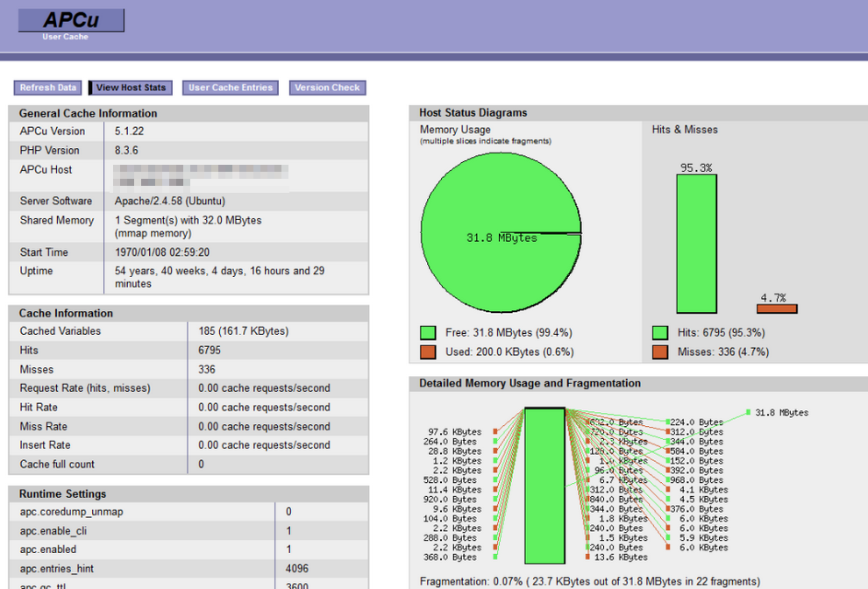Click the Start Time value 1970/01/08 02:59:20

pyautogui.click(x=162, y=252)
